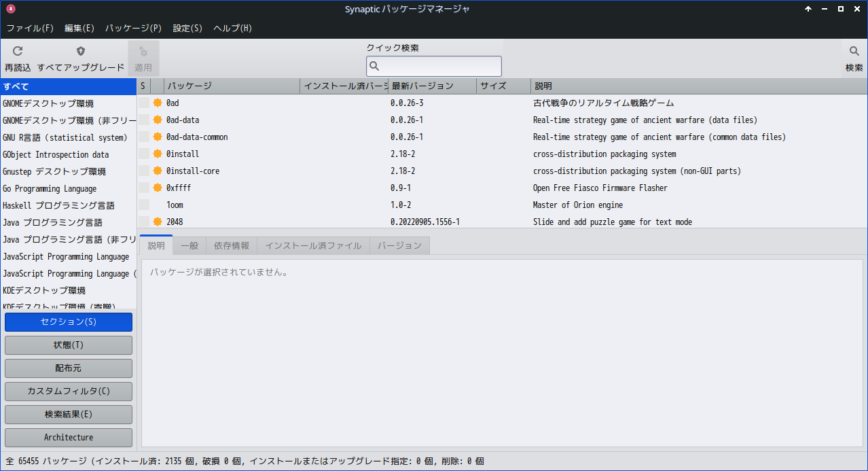Image resolution: width=868 pixels, height=471 pixels.
Task: Switch to the インストール済ファイル tab
Action: click(313, 245)
